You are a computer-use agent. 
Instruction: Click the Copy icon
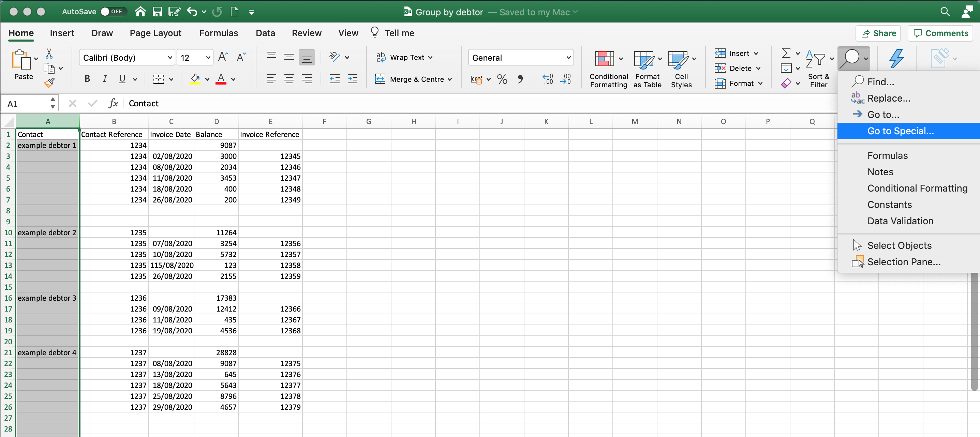point(49,69)
